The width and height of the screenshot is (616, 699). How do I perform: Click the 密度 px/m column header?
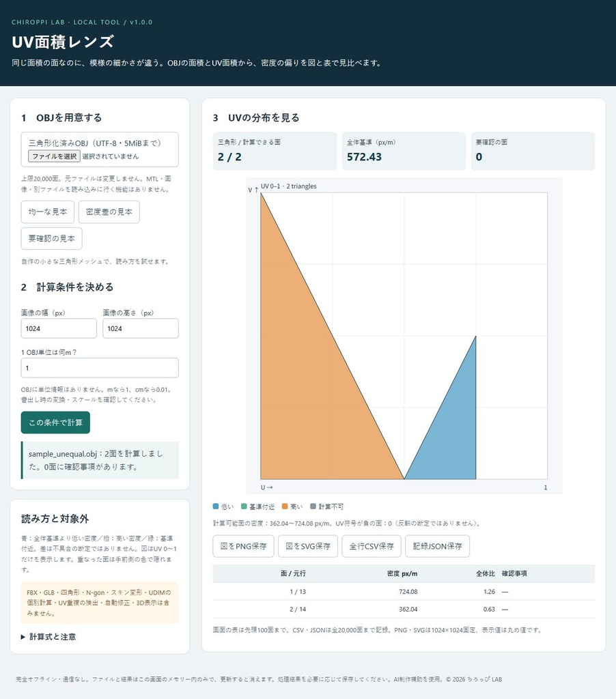tap(402, 573)
